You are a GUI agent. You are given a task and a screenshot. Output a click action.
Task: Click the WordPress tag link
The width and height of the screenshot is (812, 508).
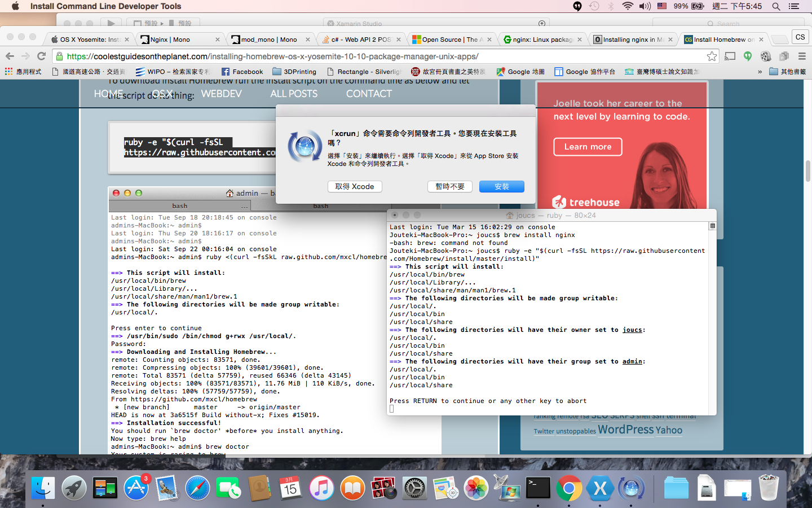pyautogui.click(x=626, y=430)
